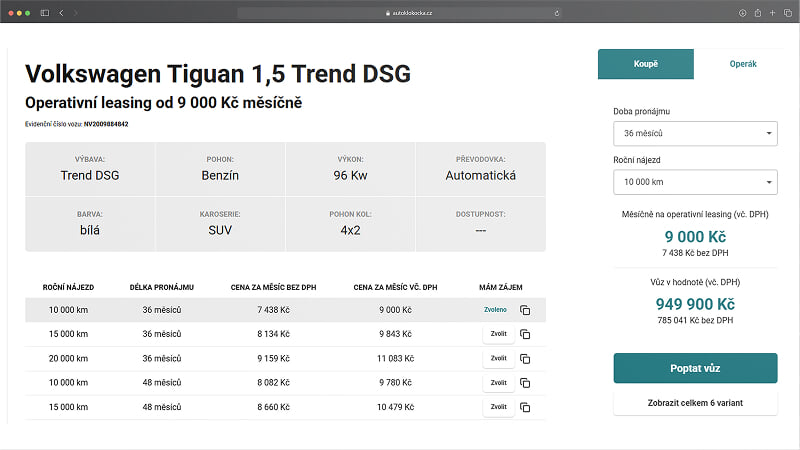Click copy icon for 8 082 Kč row
Viewport: 800px width, 450px height.
[x=525, y=383]
